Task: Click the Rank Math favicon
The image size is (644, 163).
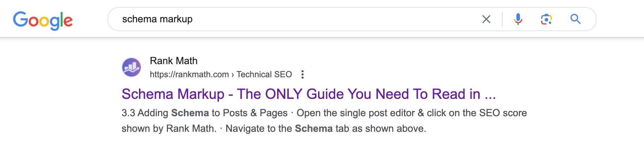Action: (x=131, y=67)
